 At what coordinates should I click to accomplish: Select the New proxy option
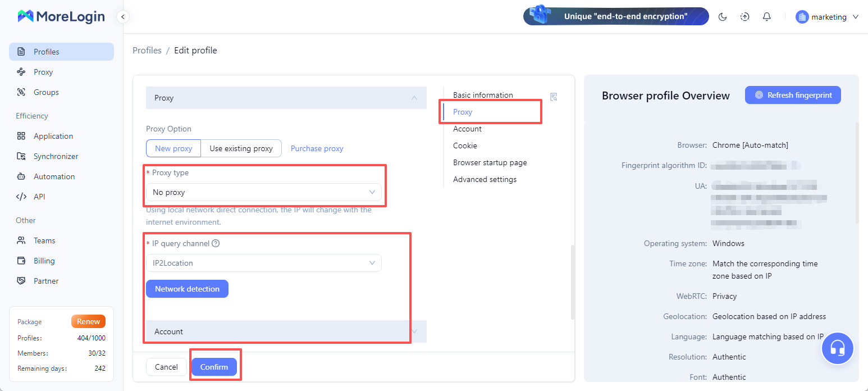click(173, 148)
